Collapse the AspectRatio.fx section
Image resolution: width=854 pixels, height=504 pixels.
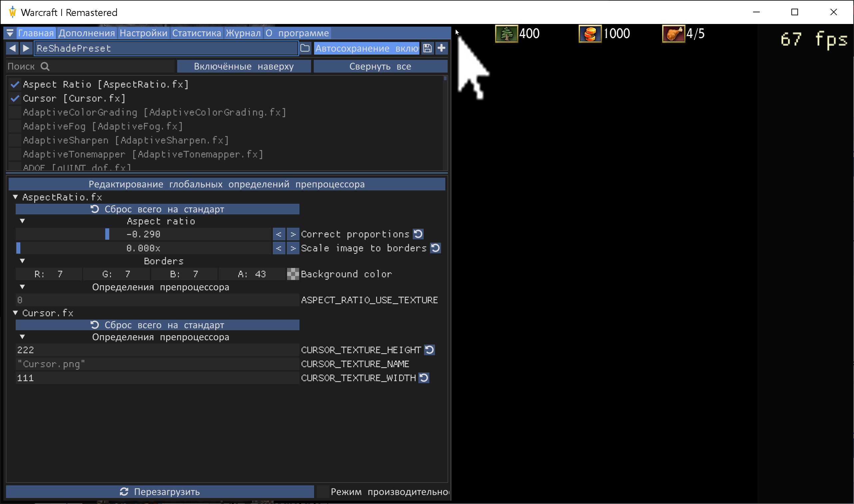[x=15, y=197]
